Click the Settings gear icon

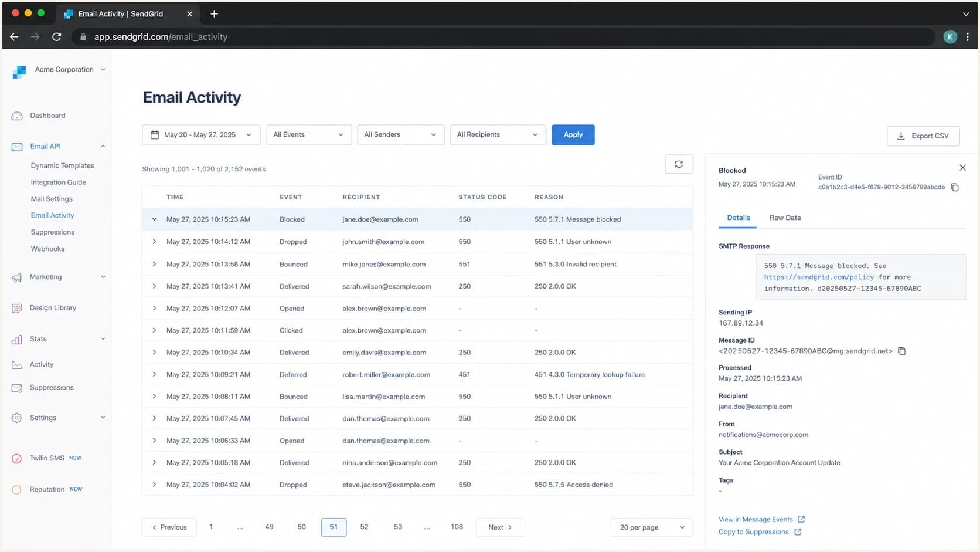(17, 418)
